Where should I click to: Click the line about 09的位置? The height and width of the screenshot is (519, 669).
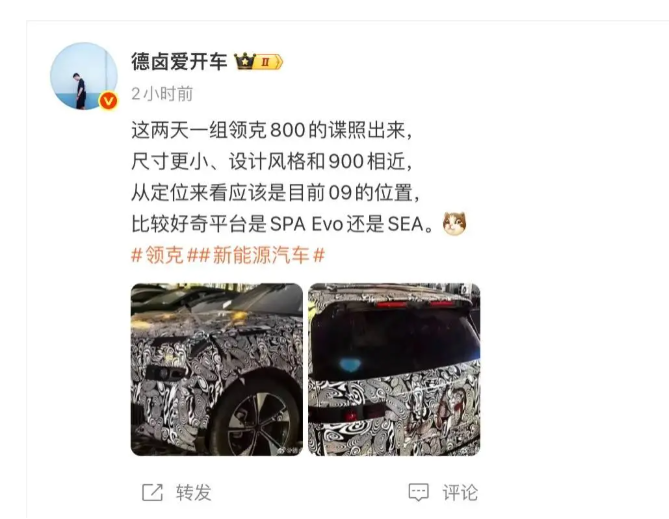point(275,193)
